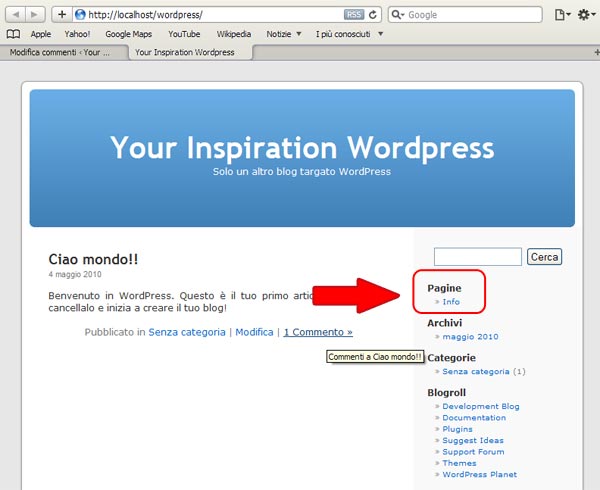
Task: Click the Categorie sidebar heading
Action: tap(452, 358)
